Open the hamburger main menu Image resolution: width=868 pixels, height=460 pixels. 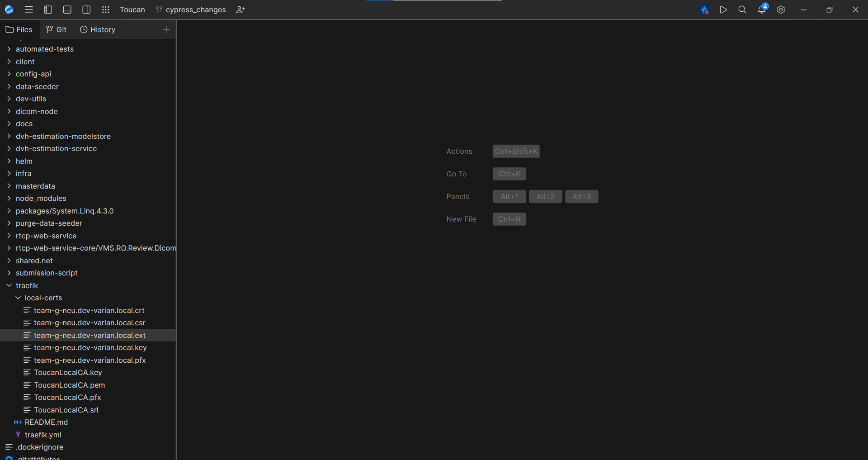click(28, 9)
